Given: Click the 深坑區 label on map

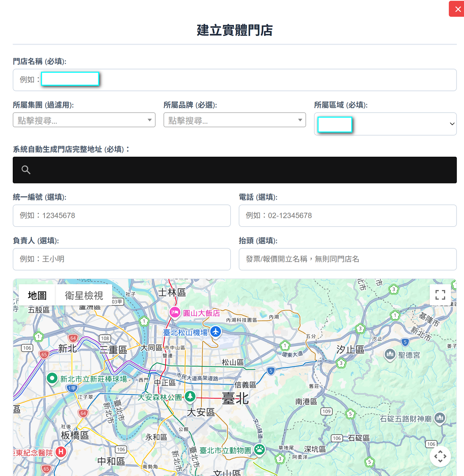Looking at the screenshot, I should click(315, 449).
